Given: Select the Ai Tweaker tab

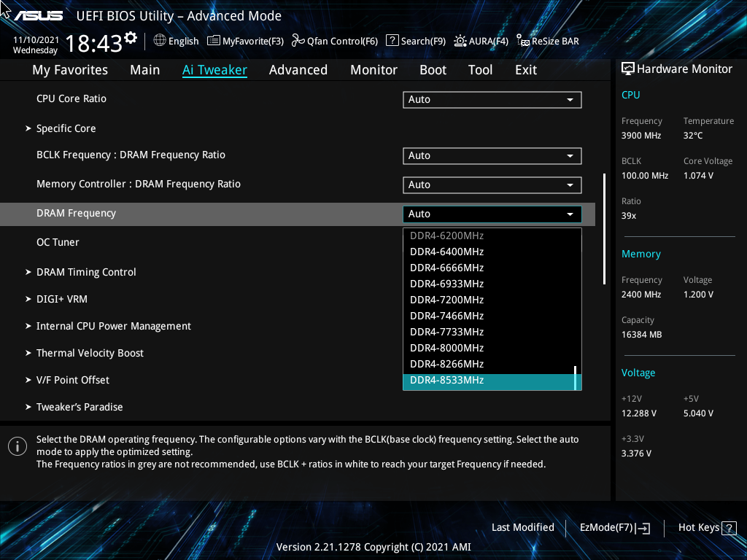Looking at the screenshot, I should tap(214, 70).
